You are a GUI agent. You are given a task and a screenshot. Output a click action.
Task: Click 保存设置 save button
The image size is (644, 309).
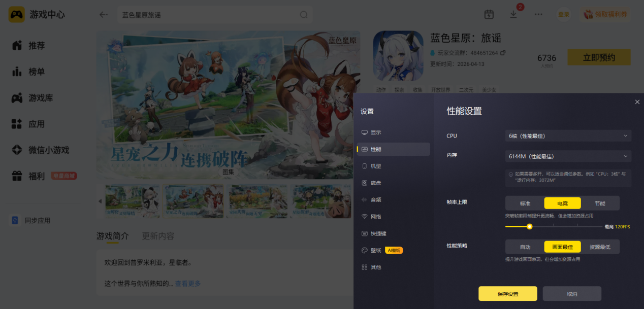tap(508, 294)
